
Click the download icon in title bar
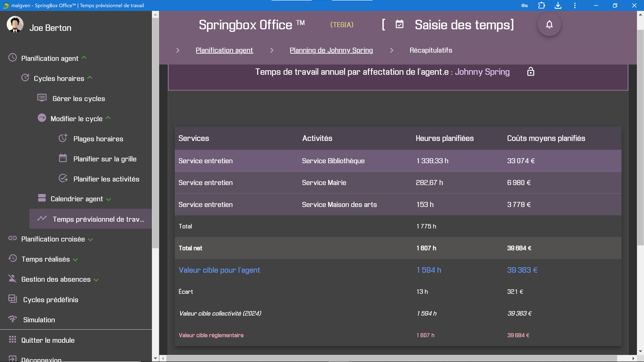(558, 6)
